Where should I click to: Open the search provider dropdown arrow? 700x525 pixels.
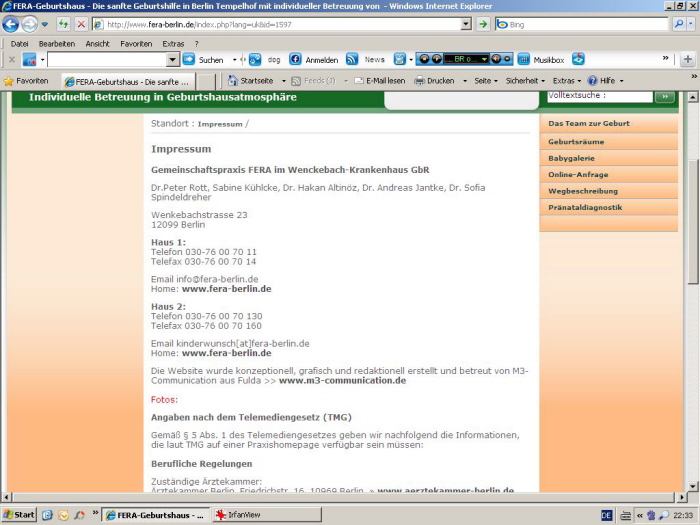click(x=691, y=24)
